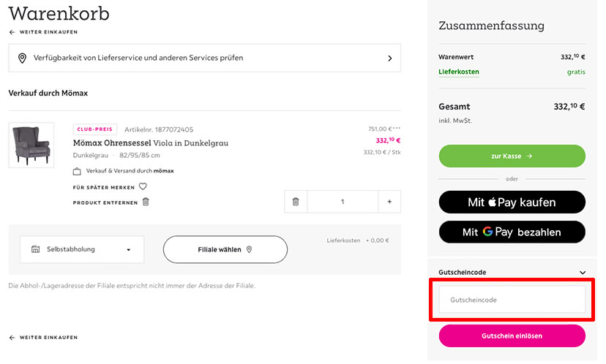This screenshot has width=606, height=364.
Task: Click the store icon in the Selbstabholung selector
Action: click(x=36, y=249)
